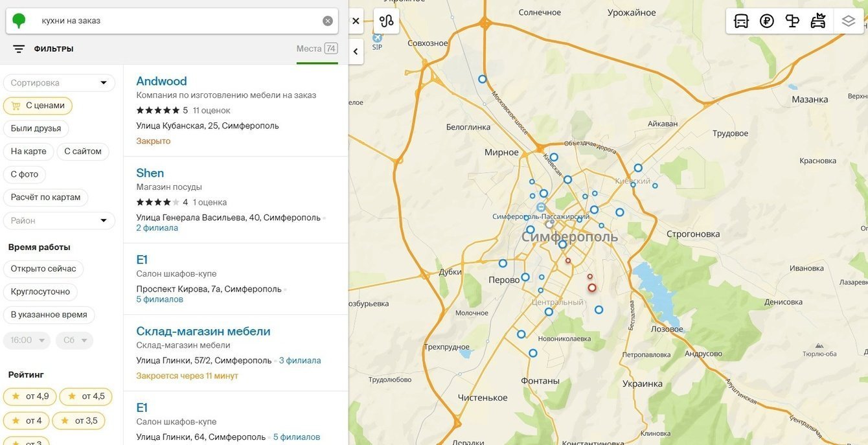This screenshot has height=445, width=868.
Task: Open the route planner icon
Action: (387, 21)
